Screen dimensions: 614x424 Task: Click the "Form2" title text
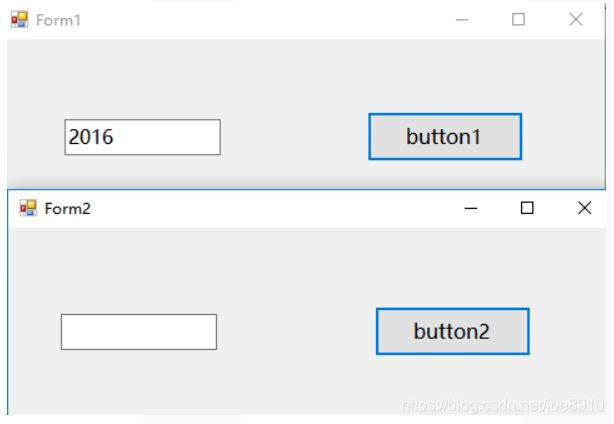coord(67,208)
